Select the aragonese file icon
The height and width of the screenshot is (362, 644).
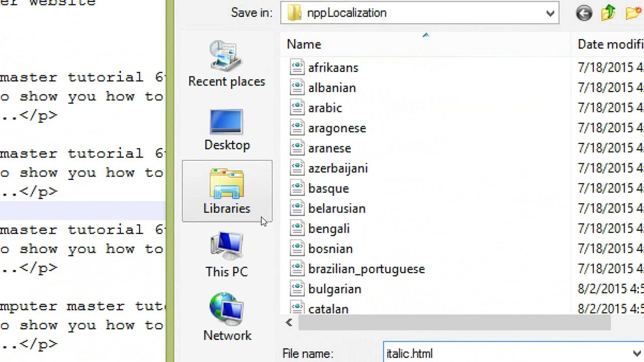pyautogui.click(x=297, y=128)
